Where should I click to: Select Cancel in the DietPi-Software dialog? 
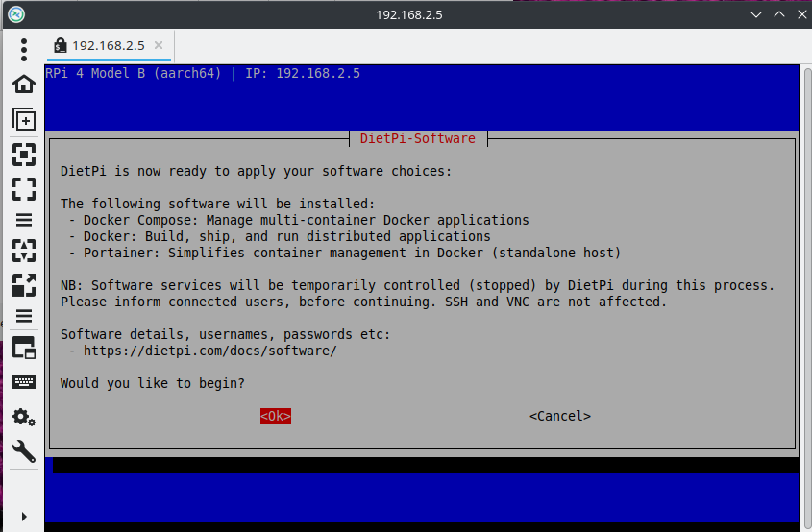click(560, 416)
